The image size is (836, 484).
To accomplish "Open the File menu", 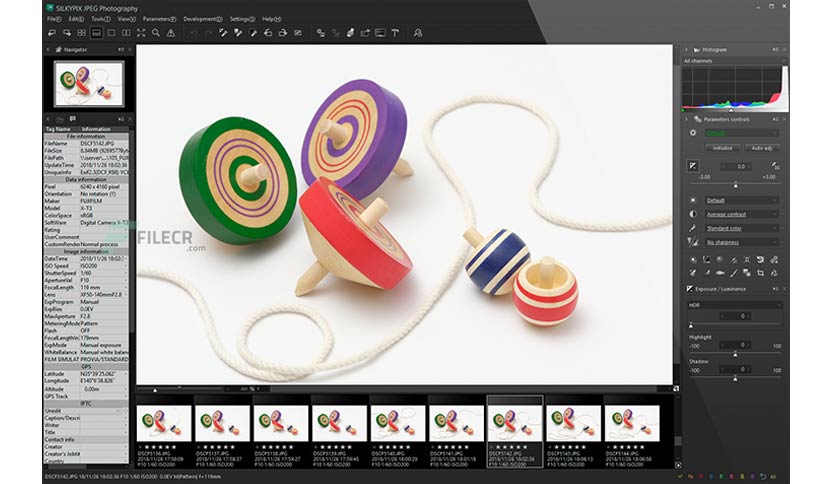I will 54,19.
